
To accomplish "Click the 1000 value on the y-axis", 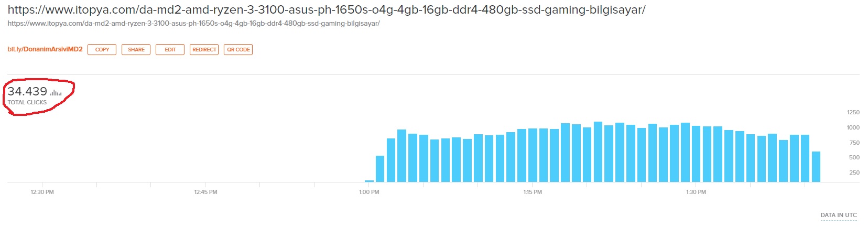I will (x=853, y=127).
